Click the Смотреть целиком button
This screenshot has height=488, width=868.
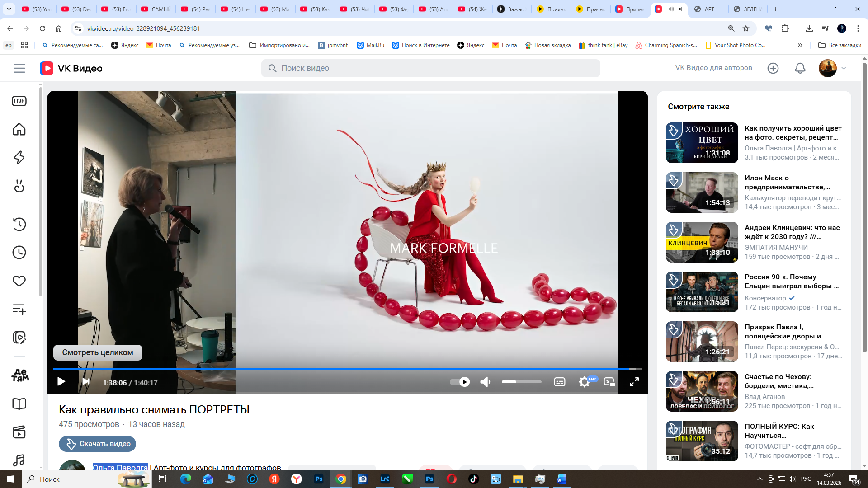[98, 352]
